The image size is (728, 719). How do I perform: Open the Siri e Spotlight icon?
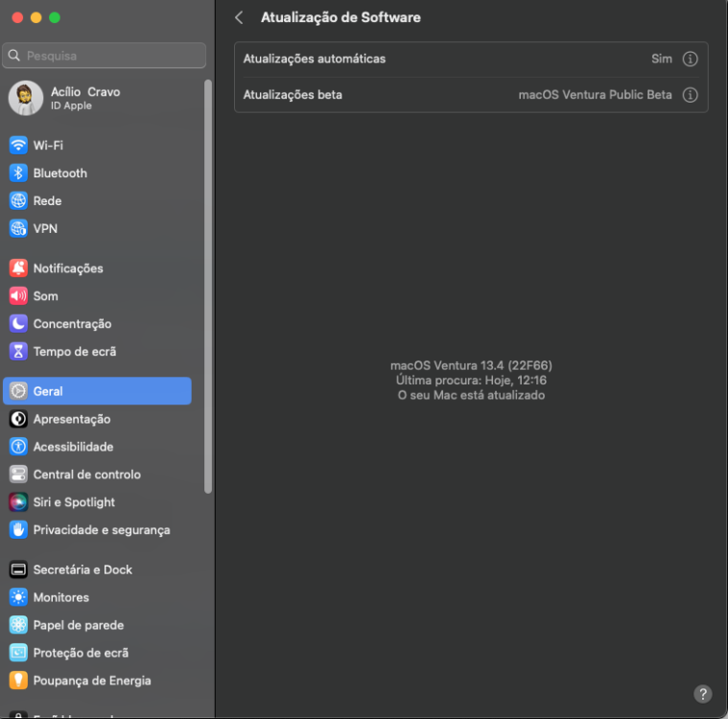[18, 502]
